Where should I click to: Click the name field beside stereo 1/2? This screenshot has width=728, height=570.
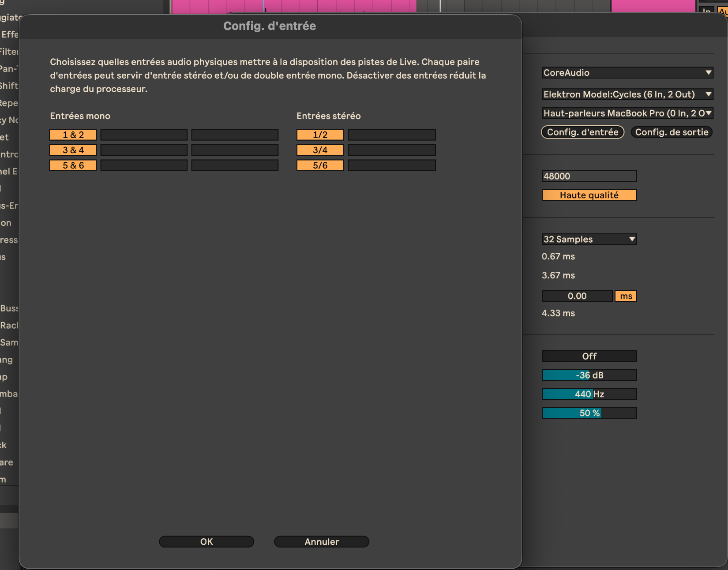pos(392,135)
